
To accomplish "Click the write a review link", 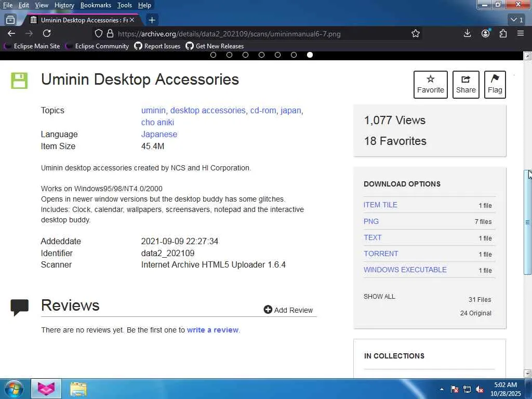I will (x=212, y=330).
